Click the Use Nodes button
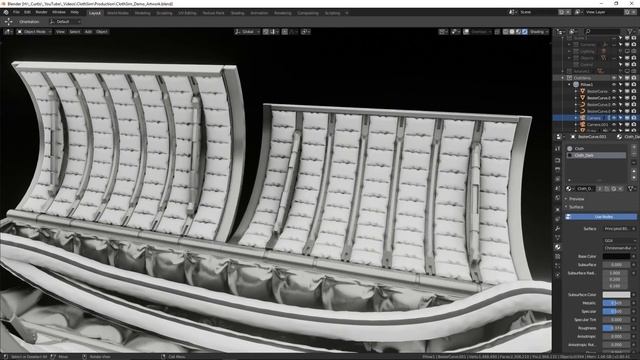This screenshot has width=640, height=360. pyautogui.click(x=601, y=217)
